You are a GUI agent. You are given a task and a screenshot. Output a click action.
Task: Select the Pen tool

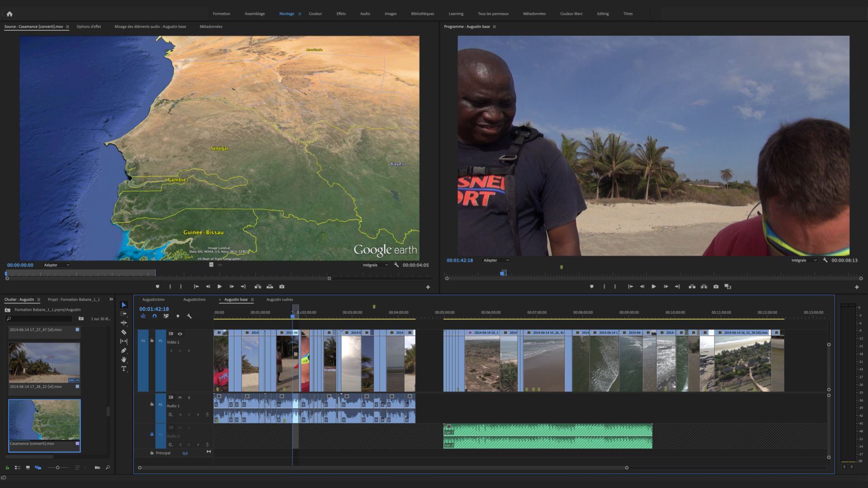pyautogui.click(x=123, y=351)
